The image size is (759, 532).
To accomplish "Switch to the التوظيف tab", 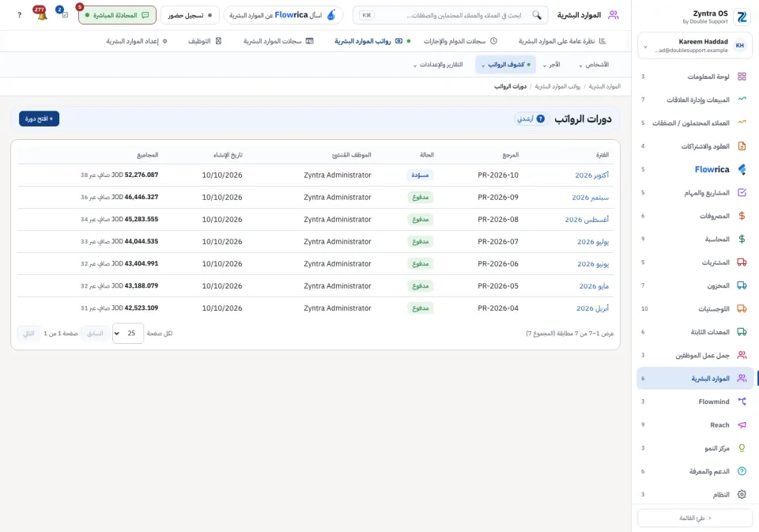I will pyautogui.click(x=205, y=41).
